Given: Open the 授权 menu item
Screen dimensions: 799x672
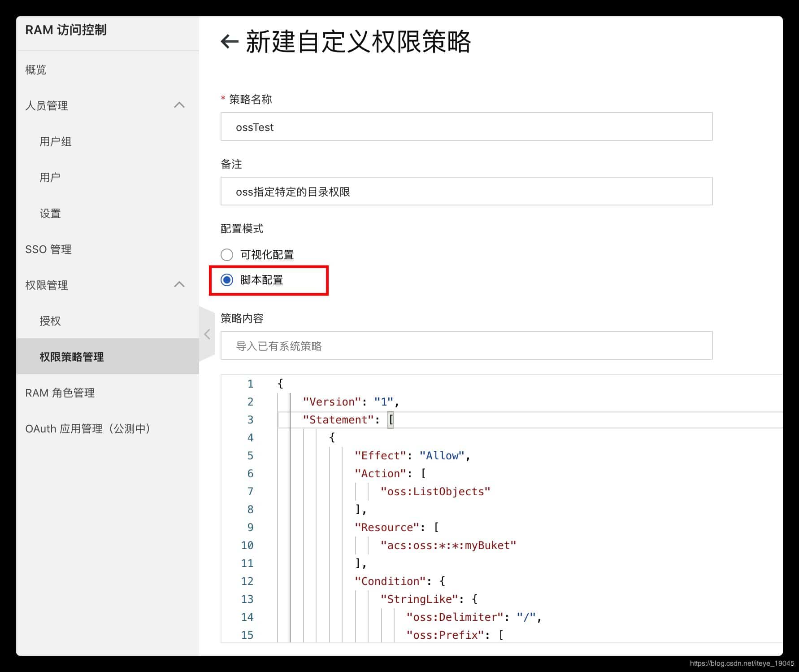Looking at the screenshot, I should coord(50,321).
